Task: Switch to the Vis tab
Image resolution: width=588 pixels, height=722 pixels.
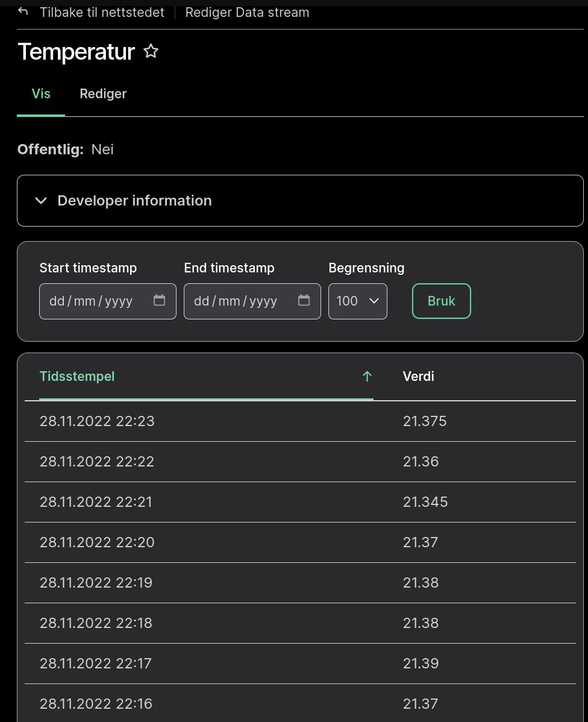Action: (41, 94)
